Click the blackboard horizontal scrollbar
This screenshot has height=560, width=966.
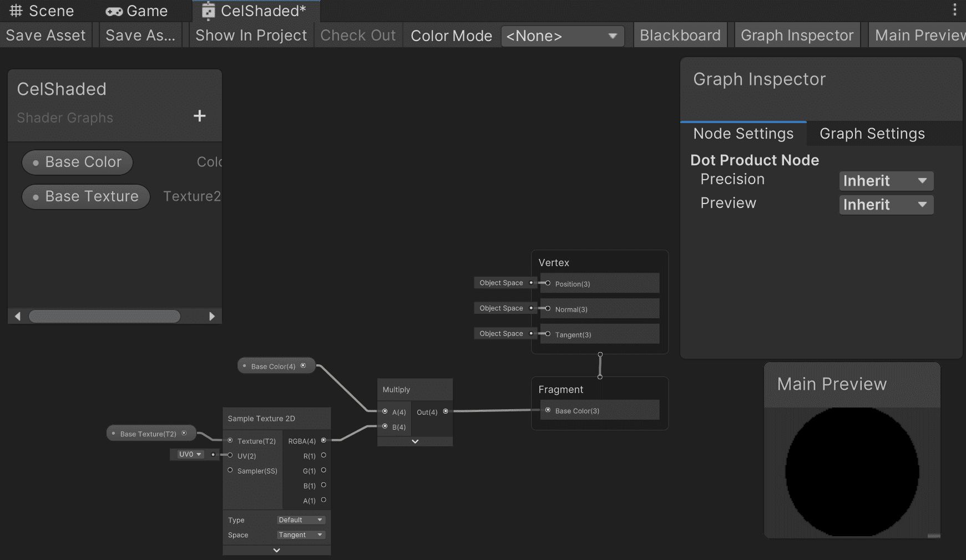(x=105, y=316)
